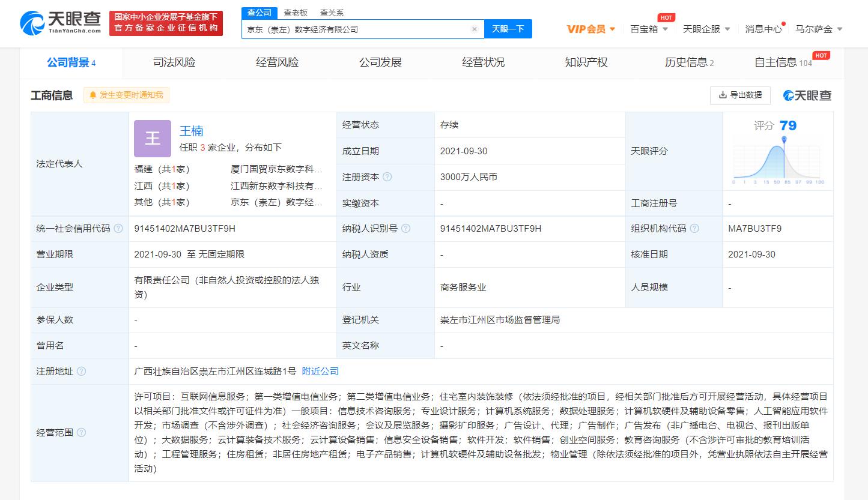Click help icon next to 注册地址
Screen dimensions: 868x500
pos(82,372)
